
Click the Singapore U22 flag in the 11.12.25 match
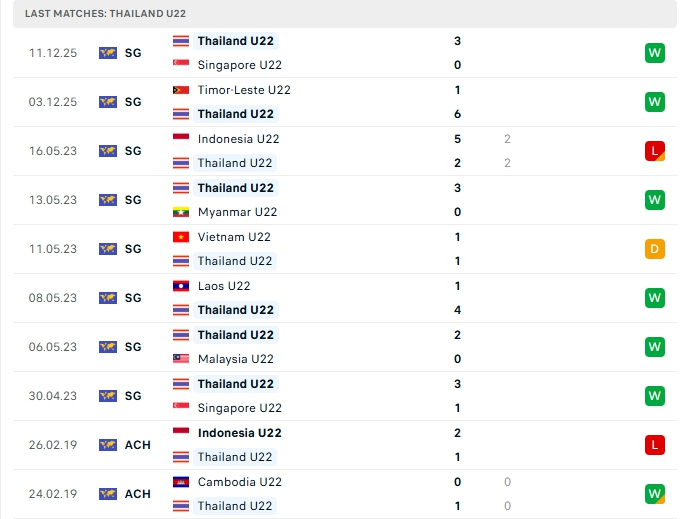181,65
